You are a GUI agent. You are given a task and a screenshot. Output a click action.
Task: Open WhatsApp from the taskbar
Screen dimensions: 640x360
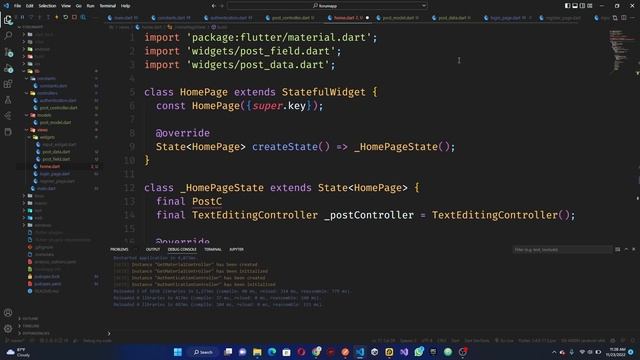tap(418, 352)
